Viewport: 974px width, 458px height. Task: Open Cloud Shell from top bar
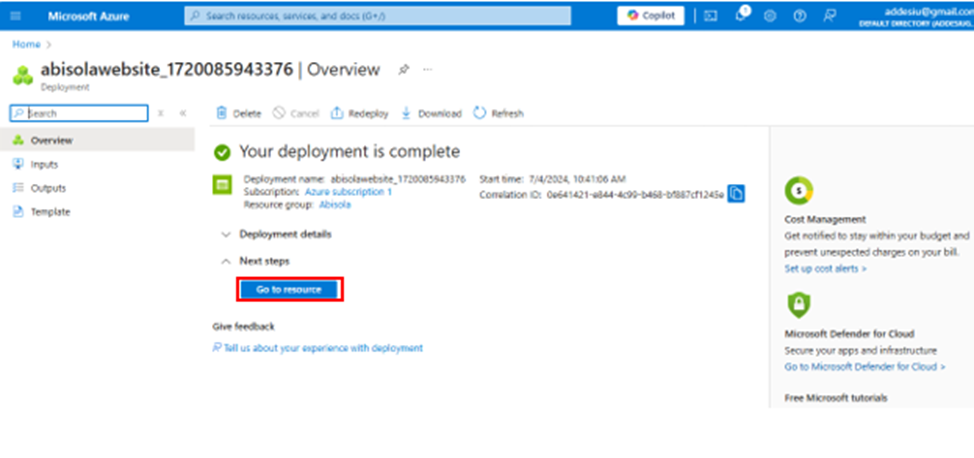[711, 16]
